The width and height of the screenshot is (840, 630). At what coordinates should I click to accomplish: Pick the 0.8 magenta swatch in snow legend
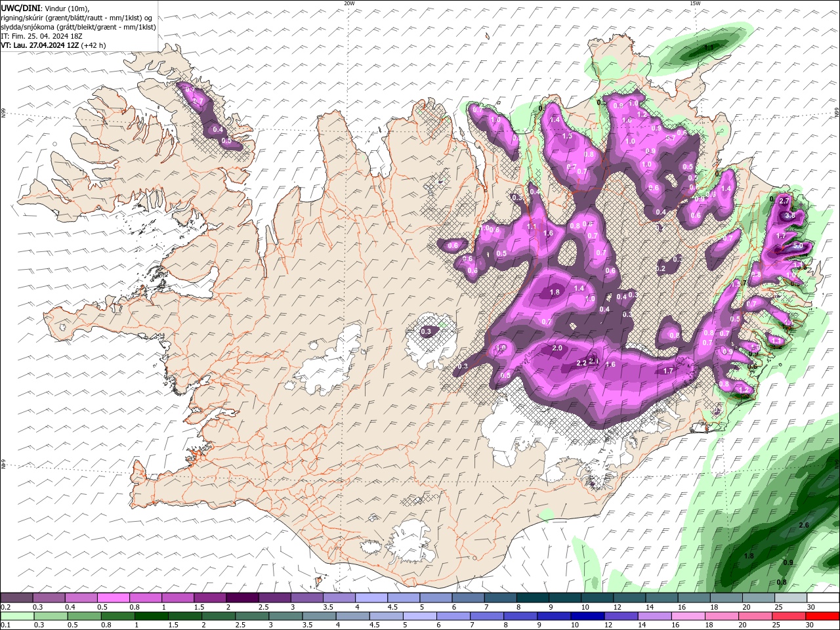click(145, 598)
